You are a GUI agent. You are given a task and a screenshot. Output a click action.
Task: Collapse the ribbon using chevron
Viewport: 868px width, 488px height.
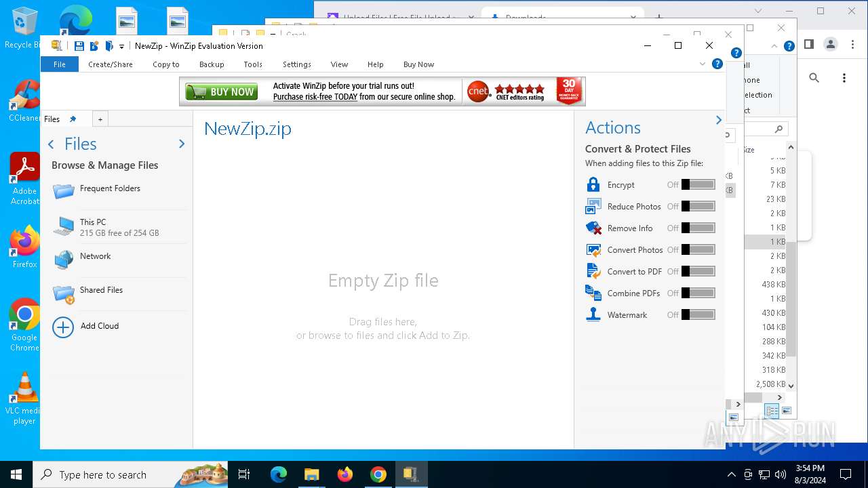coord(703,64)
